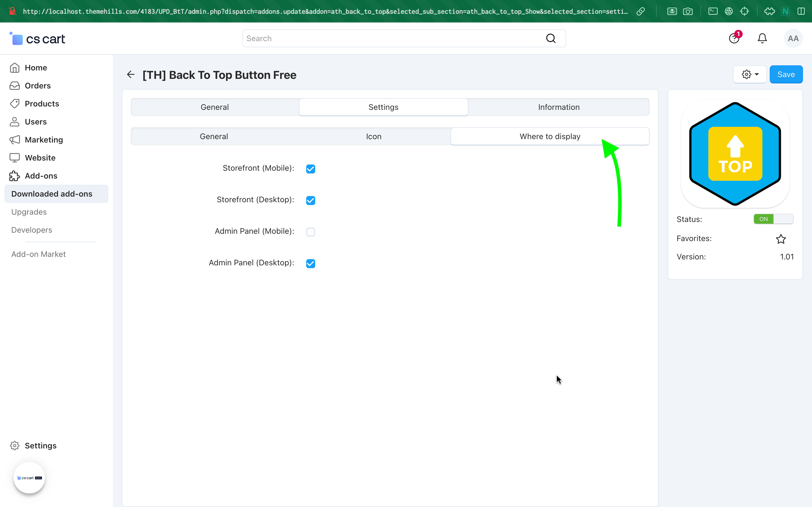Screen dimensions: 812x507
Task: Navigate to the Users section
Action: pos(36,122)
